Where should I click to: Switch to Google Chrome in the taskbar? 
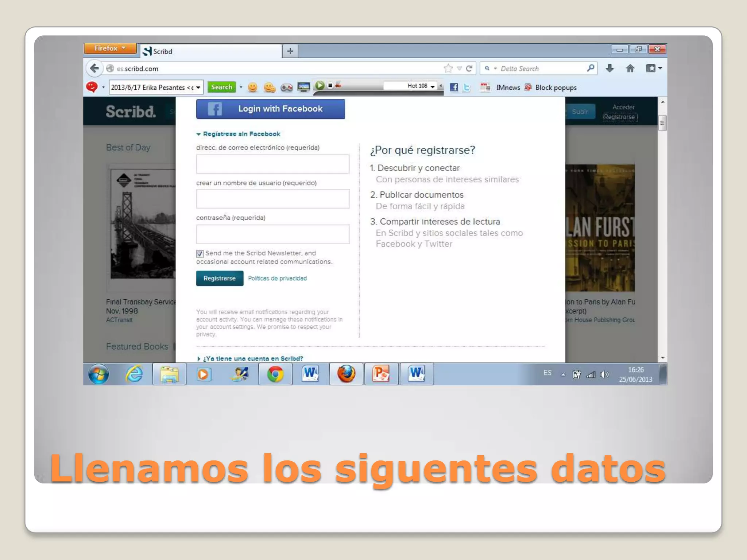[x=275, y=374]
